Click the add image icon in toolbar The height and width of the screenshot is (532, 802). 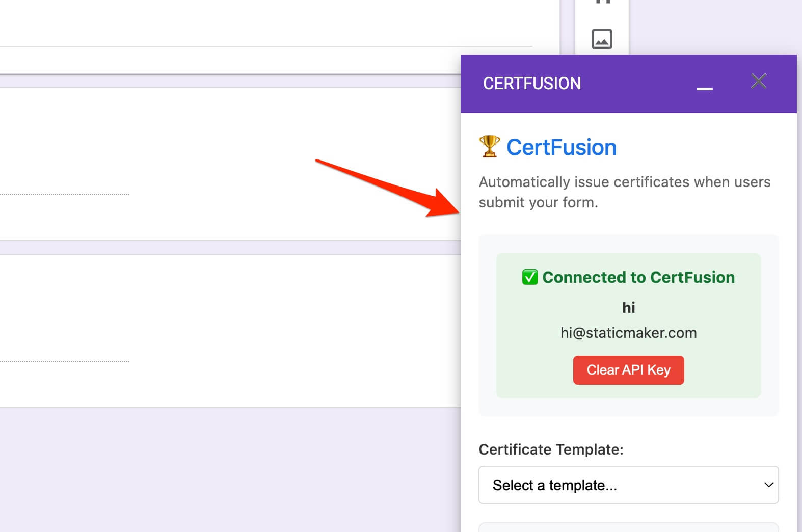point(602,39)
